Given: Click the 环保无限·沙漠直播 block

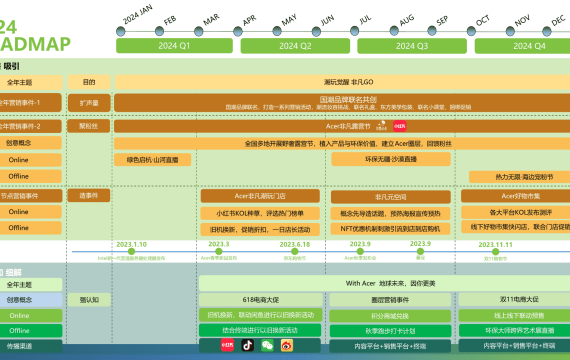Looking at the screenshot, I should click(391, 159).
